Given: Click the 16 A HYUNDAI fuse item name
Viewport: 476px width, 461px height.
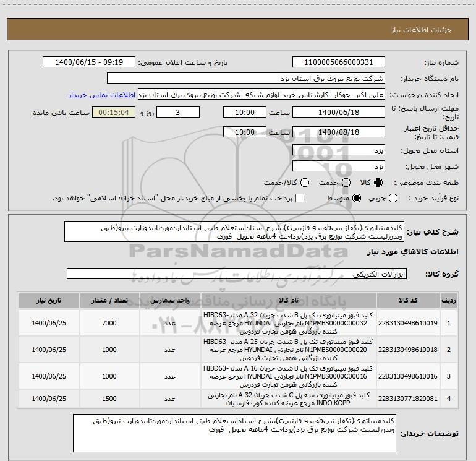Looking at the screenshot, I should point(289,376).
